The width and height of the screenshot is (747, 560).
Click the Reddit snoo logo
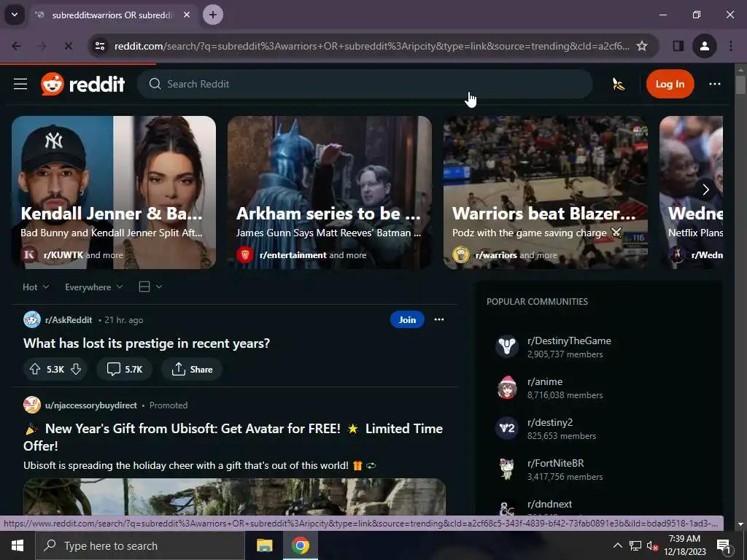(53, 85)
